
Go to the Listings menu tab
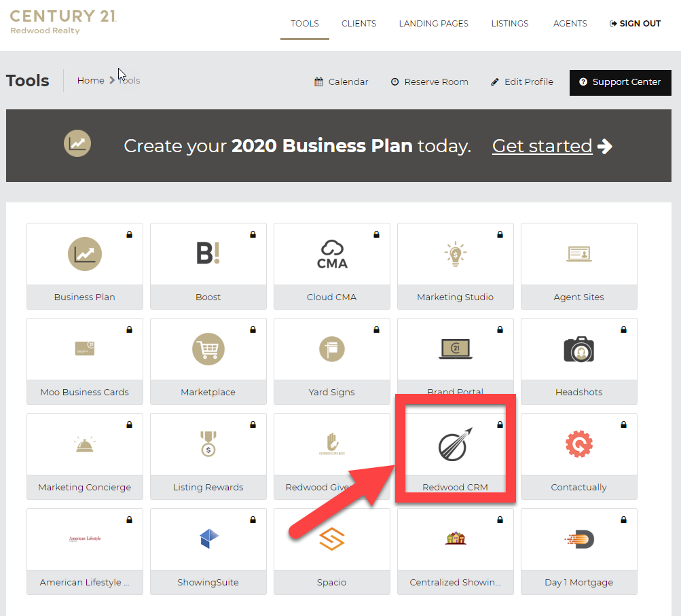(510, 24)
